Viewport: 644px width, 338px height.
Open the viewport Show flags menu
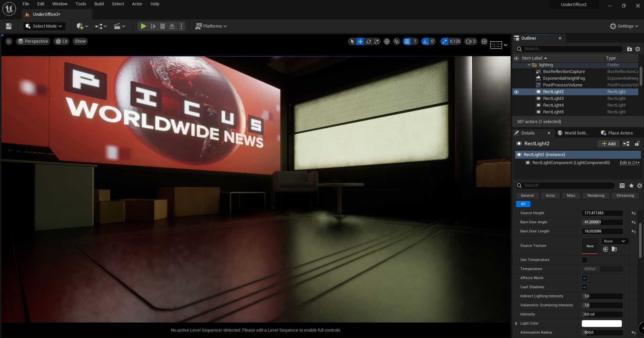80,41
